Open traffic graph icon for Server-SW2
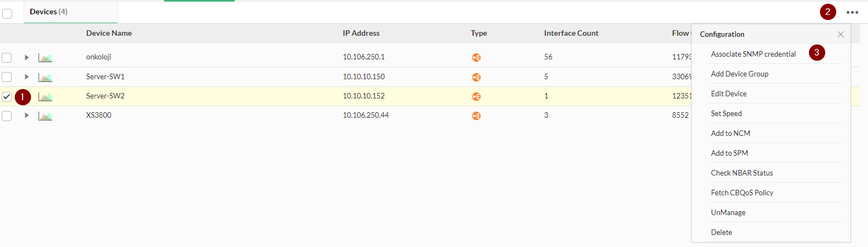The height and width of the screenshot is (247, 868). 45,96
